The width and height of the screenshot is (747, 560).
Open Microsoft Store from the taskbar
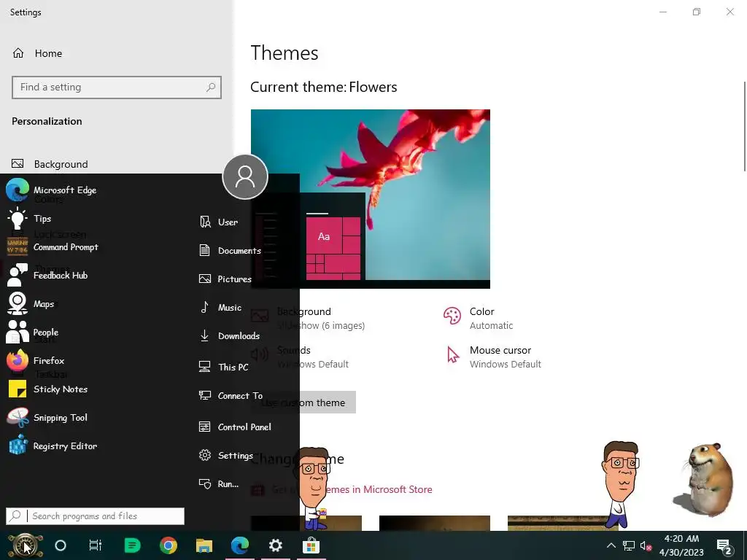[311, 545]
